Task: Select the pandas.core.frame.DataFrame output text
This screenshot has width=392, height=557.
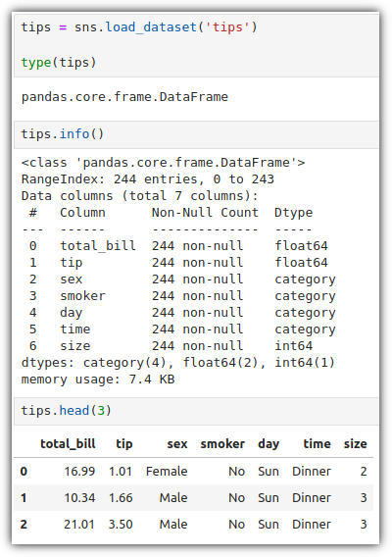Action: 124,97
